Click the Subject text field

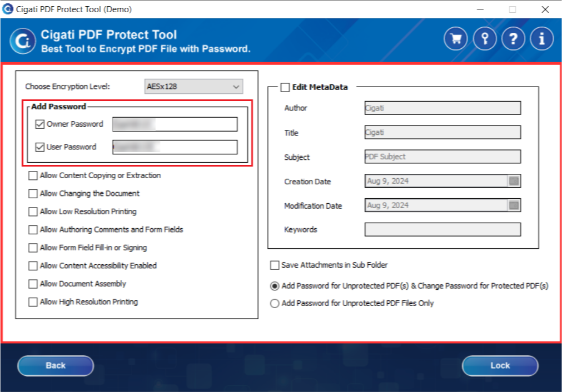click(442, 157)
